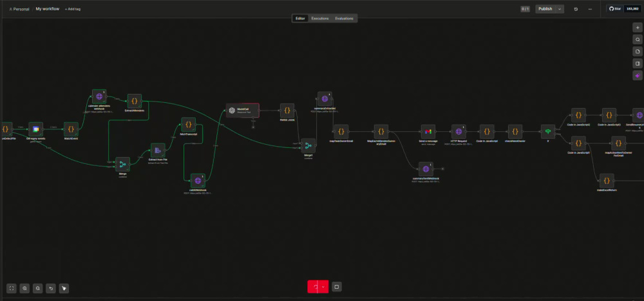Select the checkNeedOwner code node
Screen dimensions: 644x301
click(x=515, y=132)
